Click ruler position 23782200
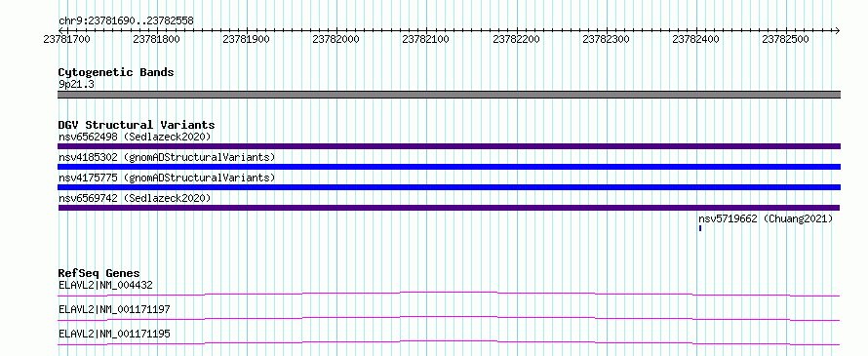The image size is (868, 356). pyautogui.click(x=517, y=39)
